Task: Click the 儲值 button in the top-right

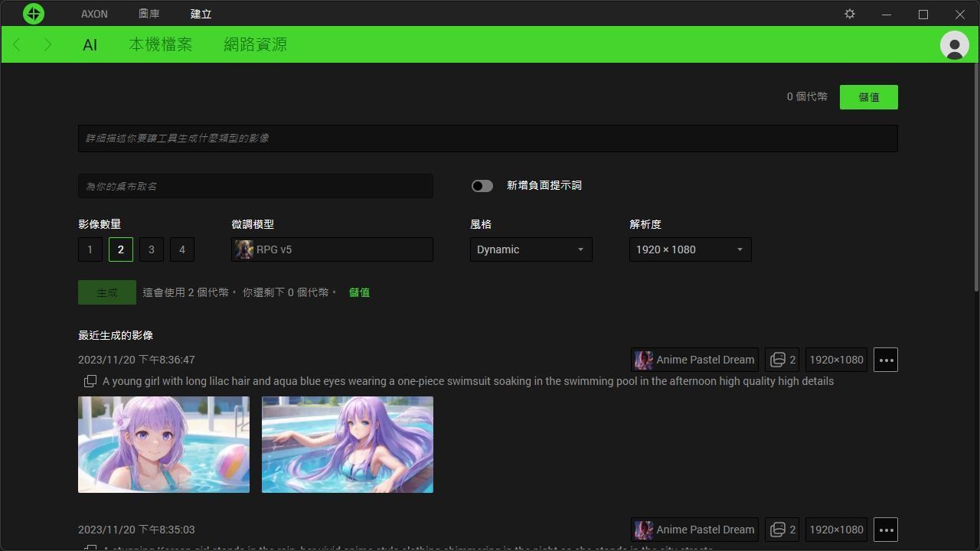Action: (x=868, y=96)
